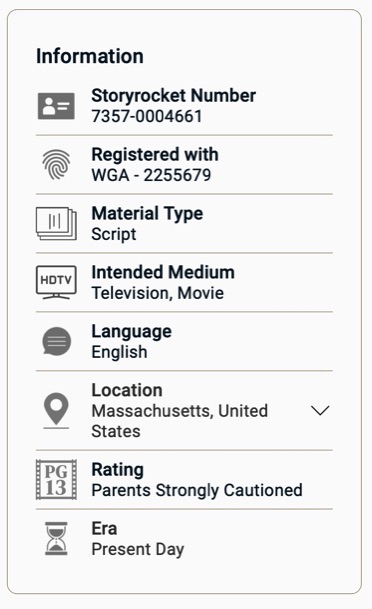Select Storyrocket number 7357-0004661
Viewport: 372px width, 609px height.
[x=147, y=116]
